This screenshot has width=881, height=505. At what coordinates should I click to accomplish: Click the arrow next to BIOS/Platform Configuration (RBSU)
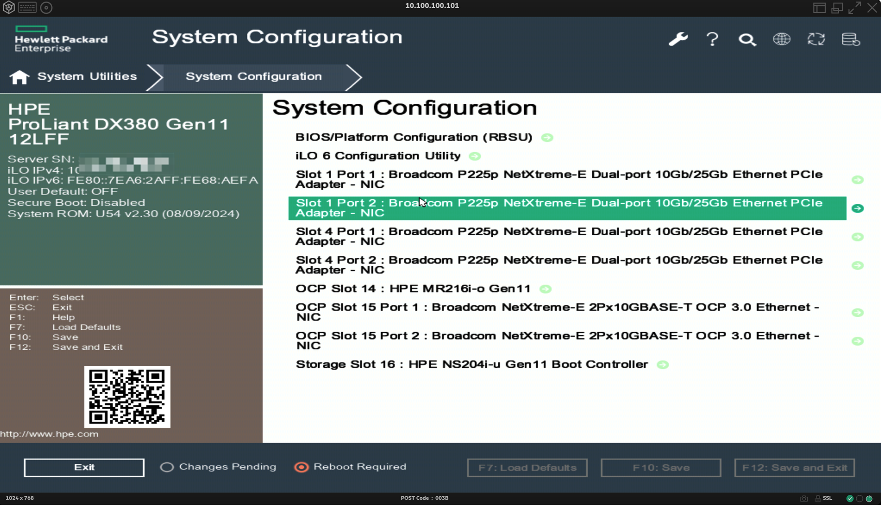tap(547, 138)
